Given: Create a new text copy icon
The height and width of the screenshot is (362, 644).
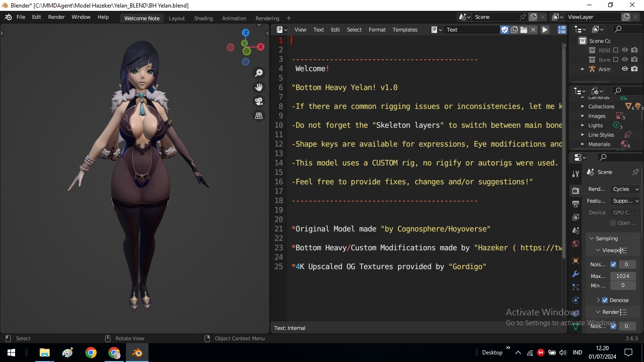Looking at the screenshot, I should 514,30.
